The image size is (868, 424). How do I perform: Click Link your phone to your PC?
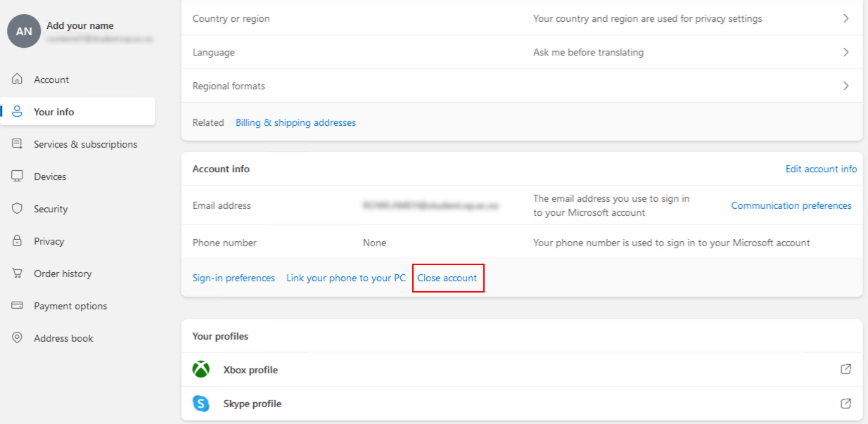click(346, 278)
